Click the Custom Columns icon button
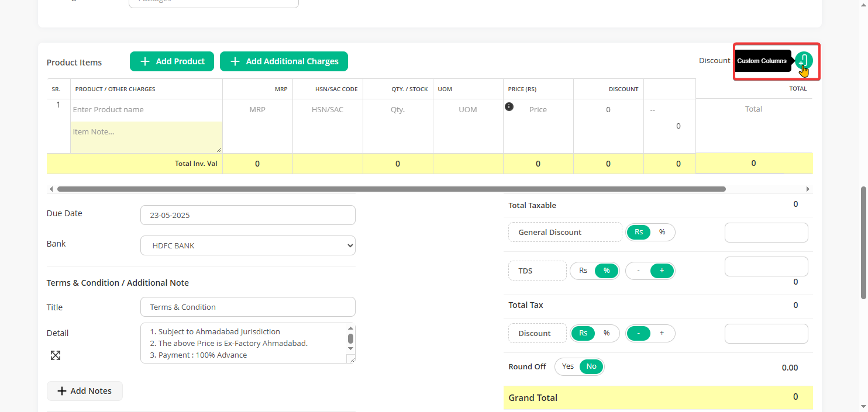868x412 pixels. (804, 61)
